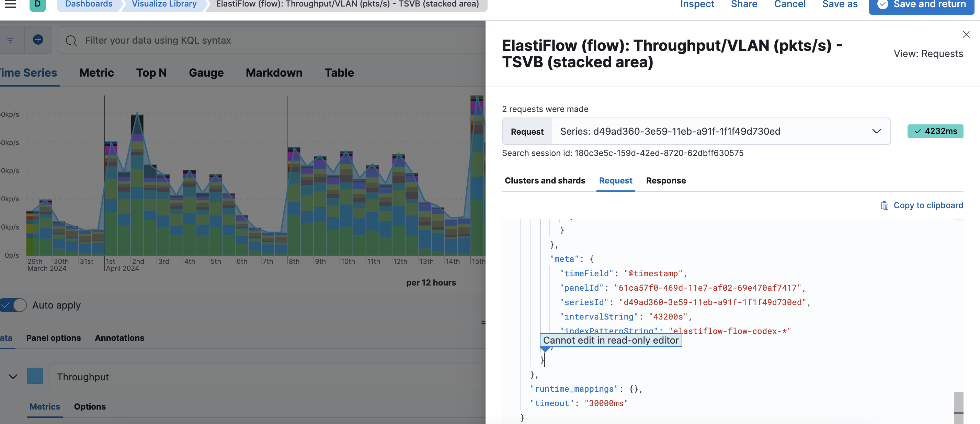Click the Save as link

point(840,4)
